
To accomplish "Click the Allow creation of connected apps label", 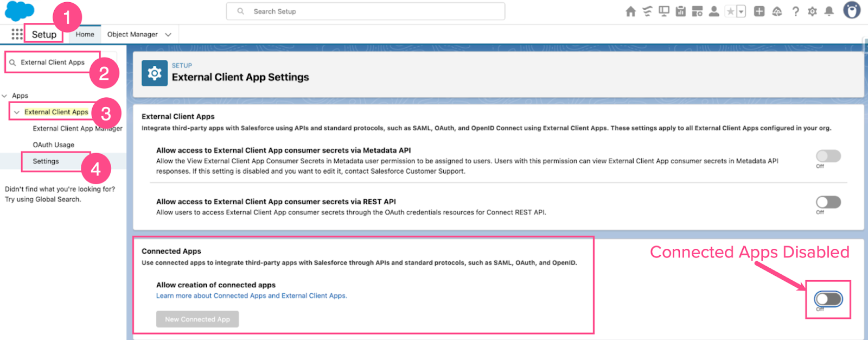I will pos(216,285).
